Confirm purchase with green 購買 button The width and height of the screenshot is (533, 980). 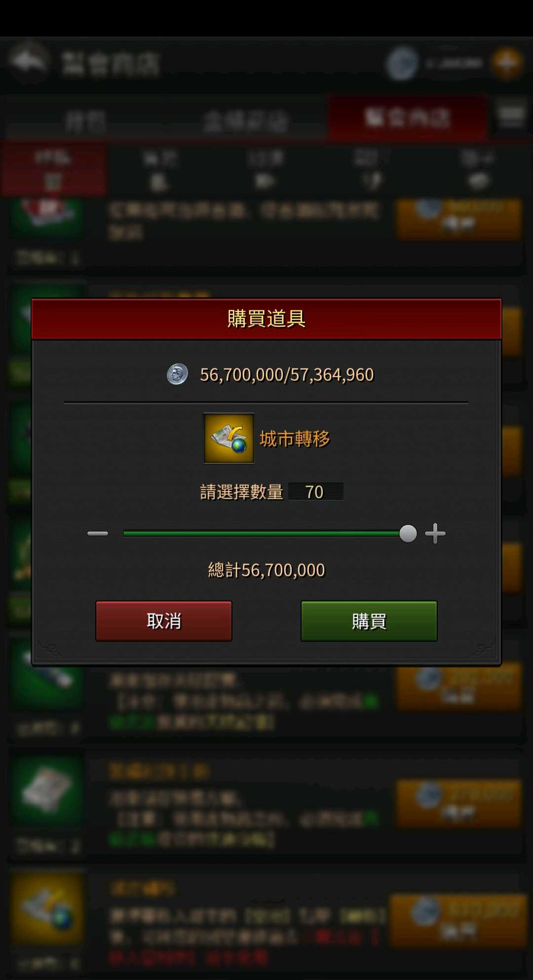click(369, 621)
